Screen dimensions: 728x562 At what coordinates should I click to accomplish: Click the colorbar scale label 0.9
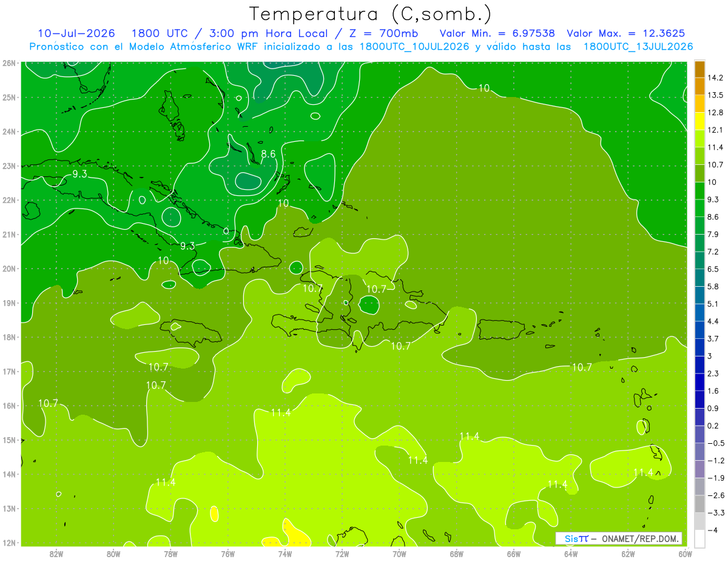pyautogui.click(x=715, y=408)
